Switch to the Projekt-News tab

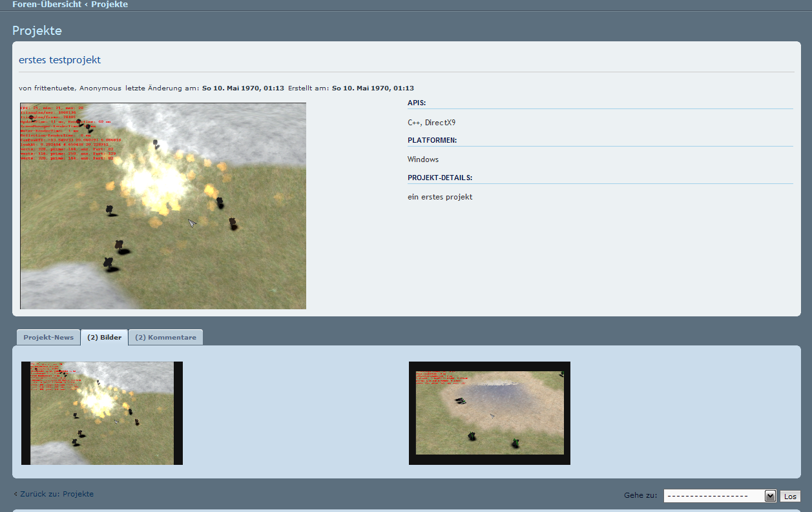(48, 338)
